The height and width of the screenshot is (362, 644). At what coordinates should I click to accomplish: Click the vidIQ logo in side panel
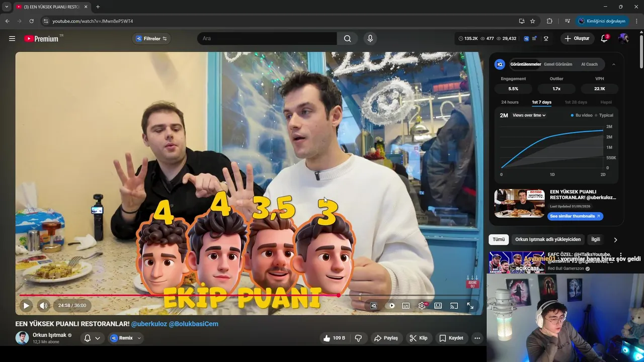[500, 64]
